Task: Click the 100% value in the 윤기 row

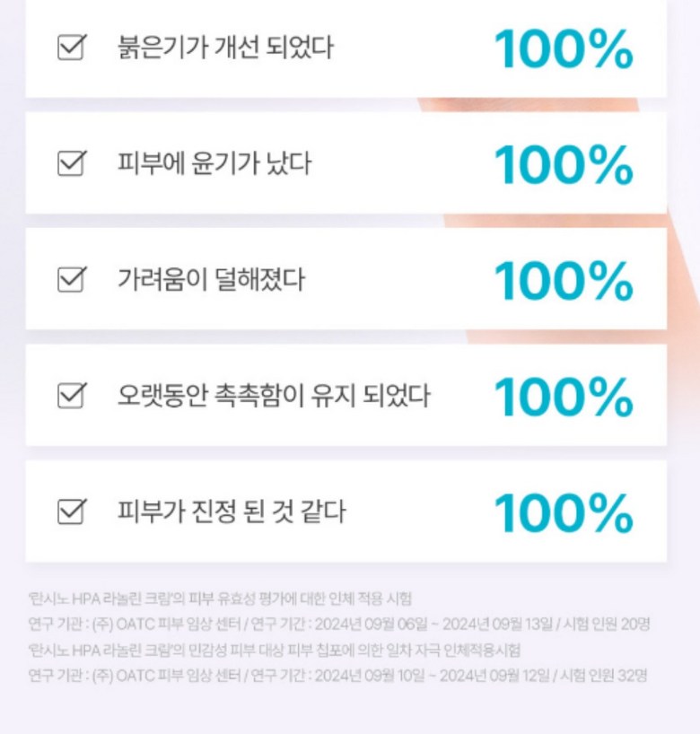Action: tap(564, 165)
